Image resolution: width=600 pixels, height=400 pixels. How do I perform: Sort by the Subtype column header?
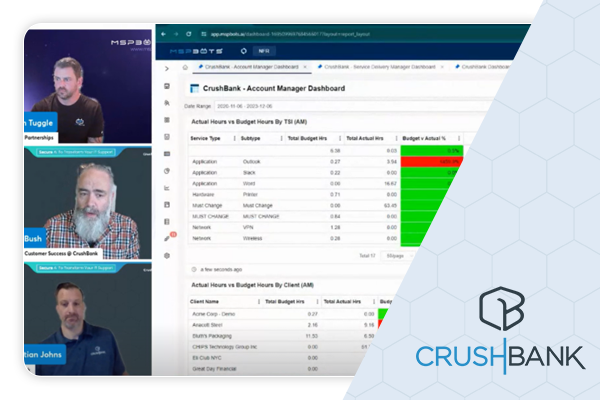[x=251, y=138]
